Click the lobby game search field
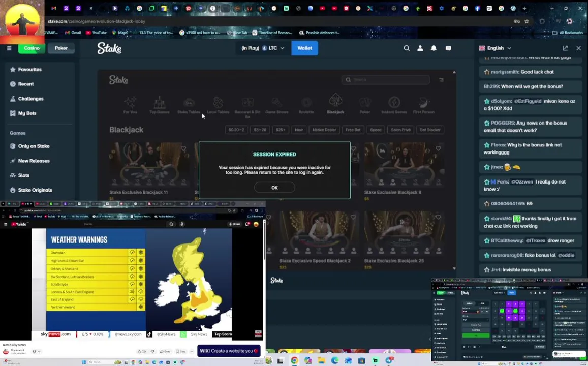This screenshot has height=366, width=588. (386, 79)
